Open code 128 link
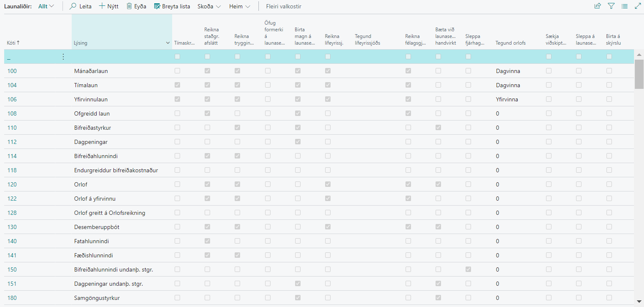644x307 pixels. click(x=12, y=213)
